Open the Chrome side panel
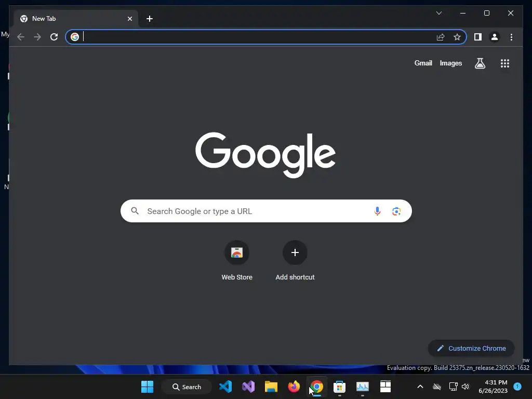Viewport: 532px width, 399px height. (x=478, y=37)
